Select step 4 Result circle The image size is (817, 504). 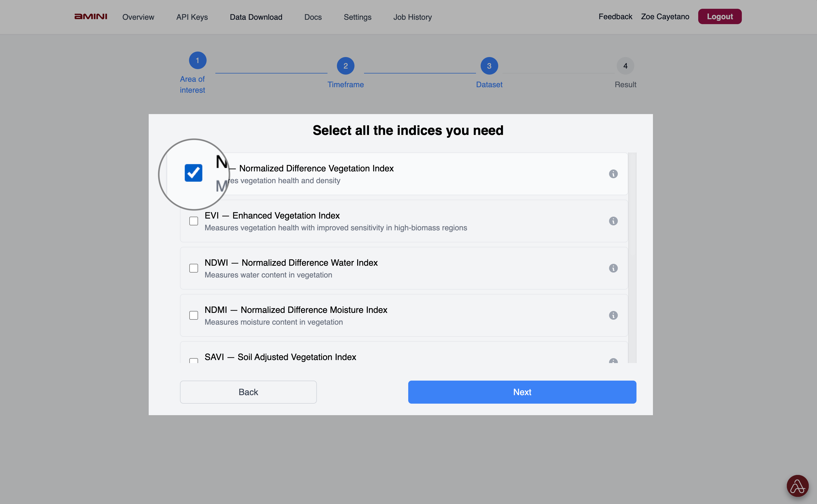click(625, 66)
